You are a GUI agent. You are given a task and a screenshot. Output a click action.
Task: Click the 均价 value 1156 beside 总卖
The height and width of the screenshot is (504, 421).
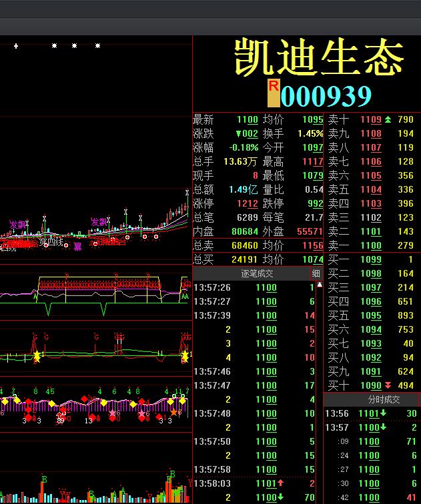pyautogui.click(x=313, y=246)
